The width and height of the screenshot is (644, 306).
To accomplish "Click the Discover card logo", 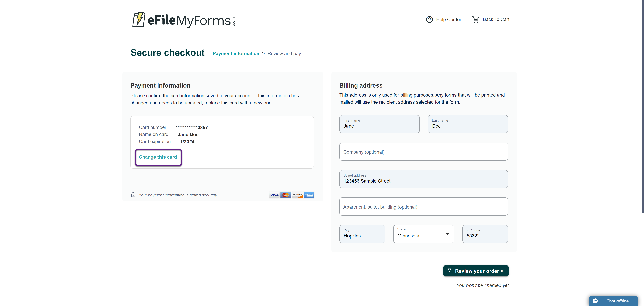I will click(297, 195).
